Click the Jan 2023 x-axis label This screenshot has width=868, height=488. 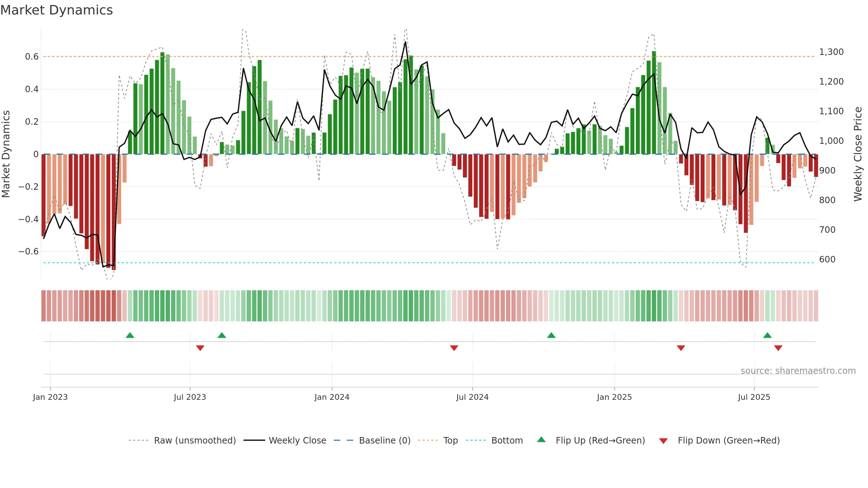(50, 397)
